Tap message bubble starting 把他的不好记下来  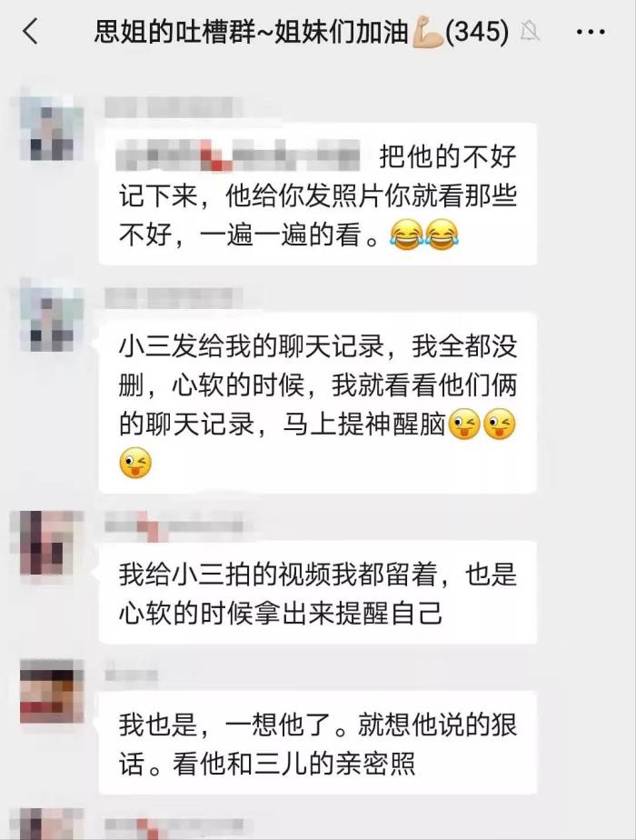point(317,194)
